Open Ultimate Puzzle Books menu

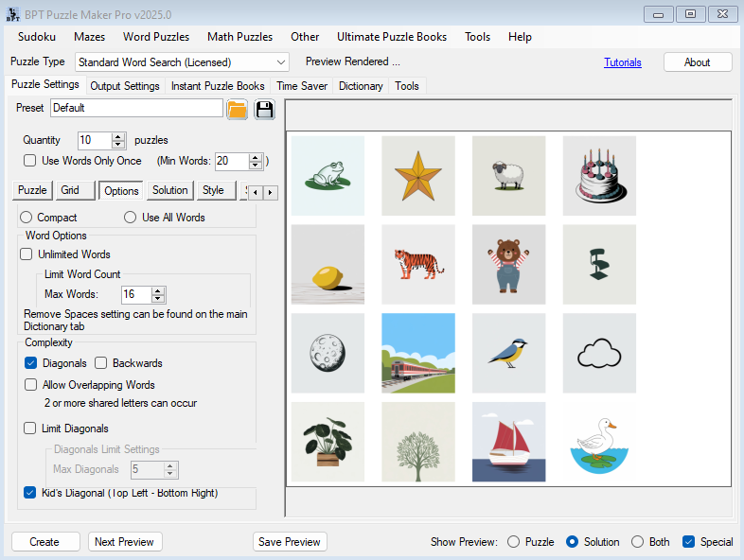point(392,37)
